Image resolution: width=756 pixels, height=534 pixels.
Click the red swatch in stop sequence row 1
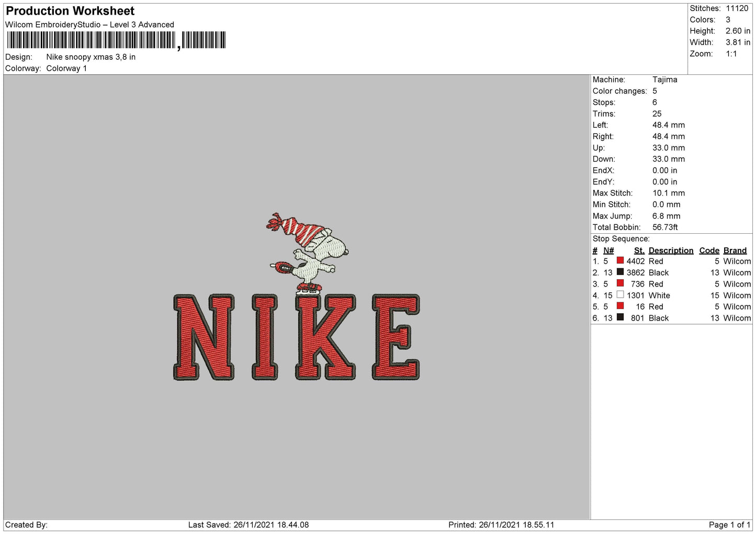620,260
